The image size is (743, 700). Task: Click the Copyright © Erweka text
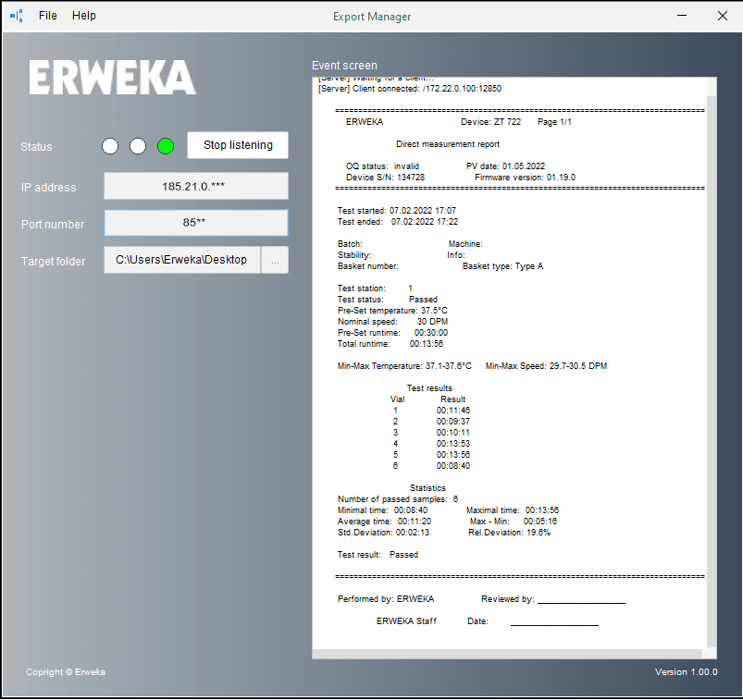[66, 672]
